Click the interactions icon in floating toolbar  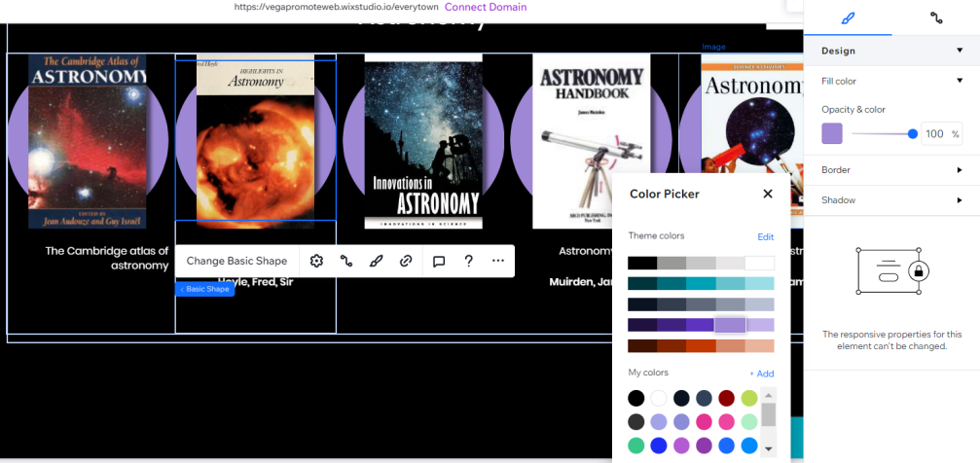coord(346,262)
